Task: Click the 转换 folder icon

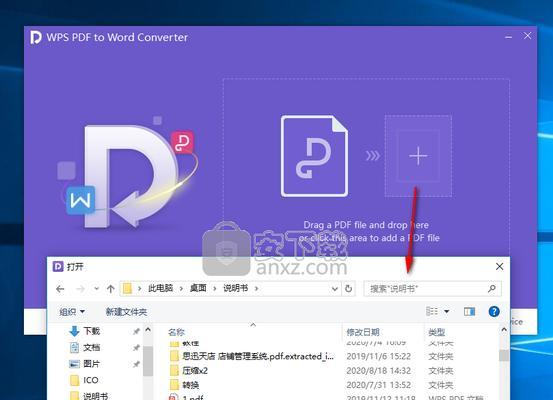Action: tap(174, 385)
